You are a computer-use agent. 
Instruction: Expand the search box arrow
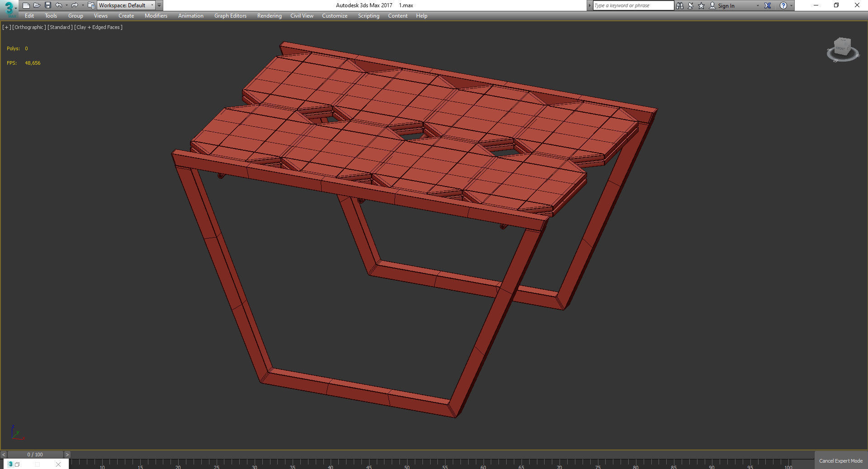pyautogui.click(x=589, y=5)
